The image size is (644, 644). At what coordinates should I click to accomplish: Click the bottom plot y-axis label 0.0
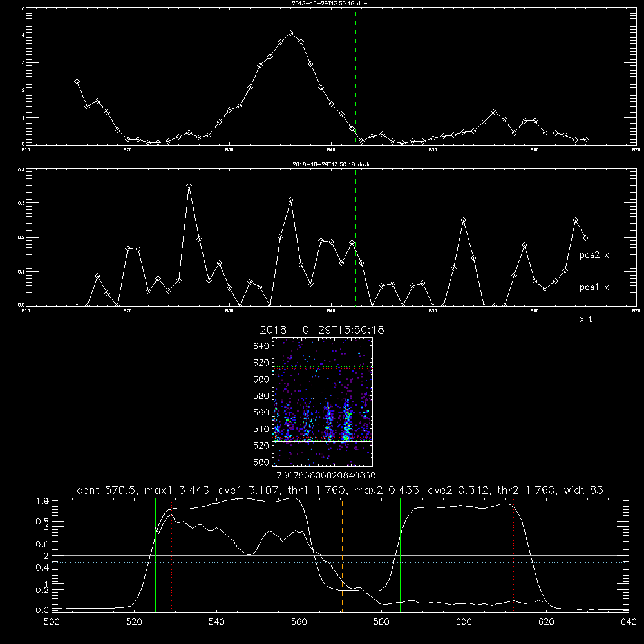pos(43,611)
